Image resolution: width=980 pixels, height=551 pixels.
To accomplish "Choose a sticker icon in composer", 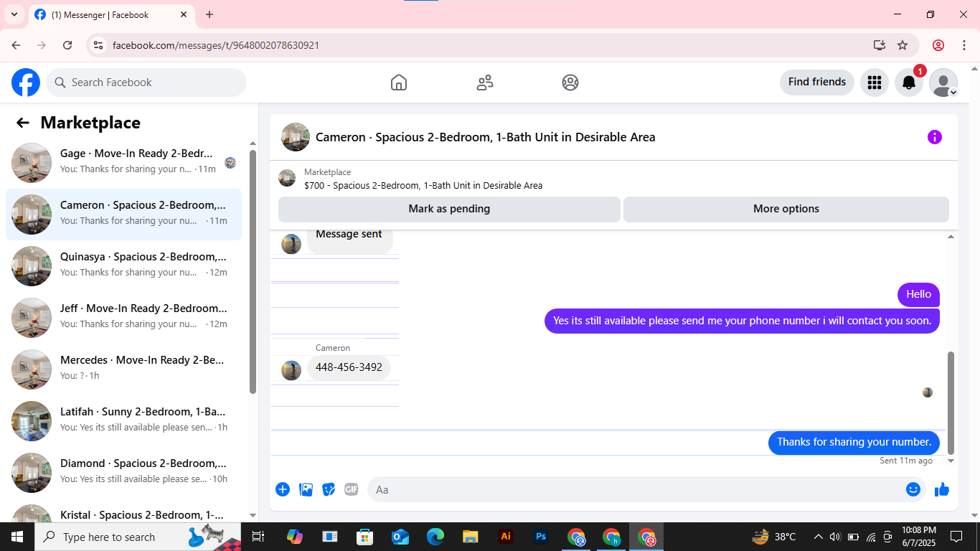I will (x=329, y=489).
